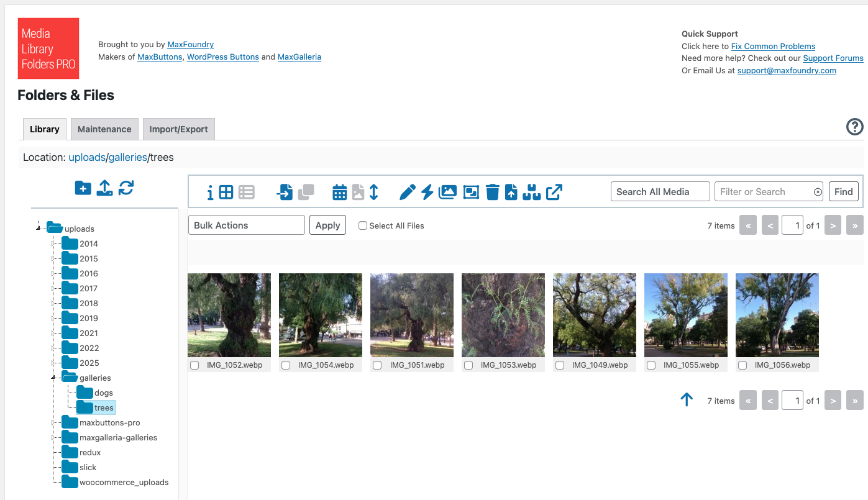Check the box for IMG_1052.webp

[x=194, y=365]
